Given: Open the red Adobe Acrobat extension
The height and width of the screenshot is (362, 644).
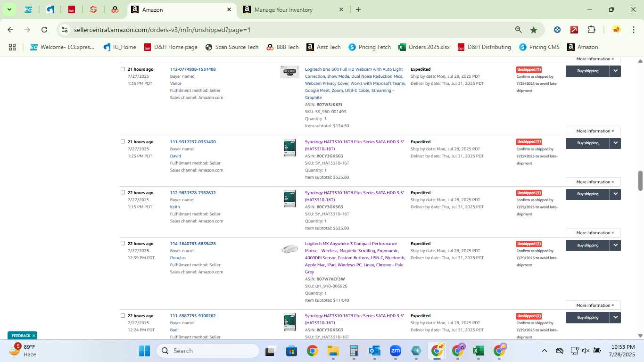Looking at the screenshot, I should pos(574,30).
